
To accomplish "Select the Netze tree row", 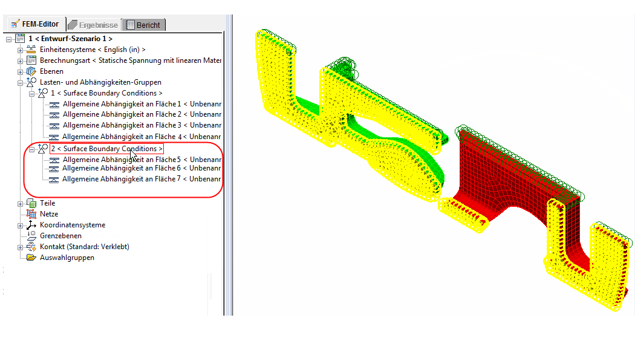I will pyautogui.click(x=49, y=214).
